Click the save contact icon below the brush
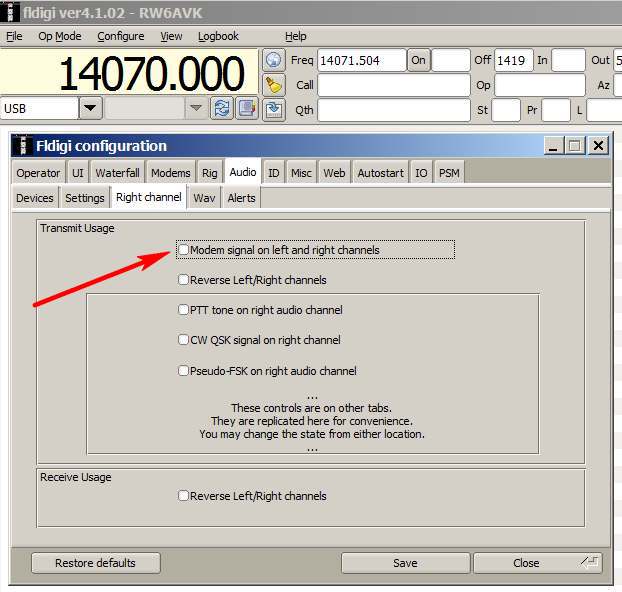The width and height of the screenshot is (622, 592). pyautogui.click(x=274, y=109)
